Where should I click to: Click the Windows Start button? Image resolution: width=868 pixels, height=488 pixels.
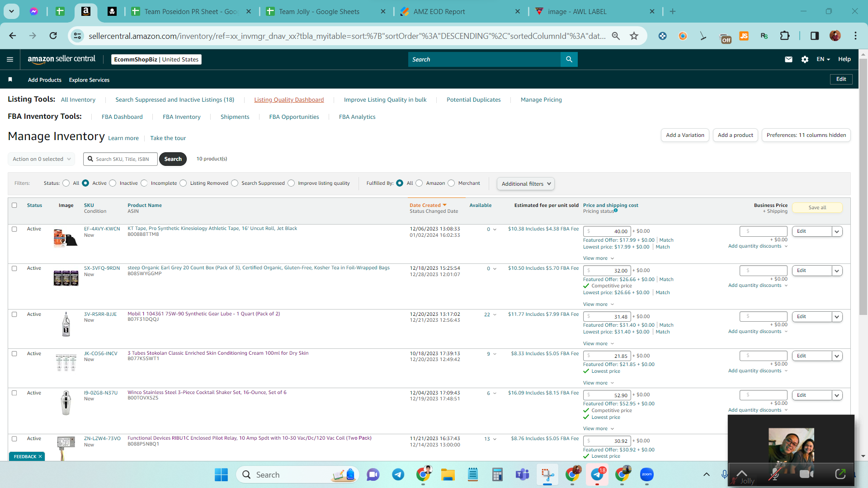tap(221, 474)
